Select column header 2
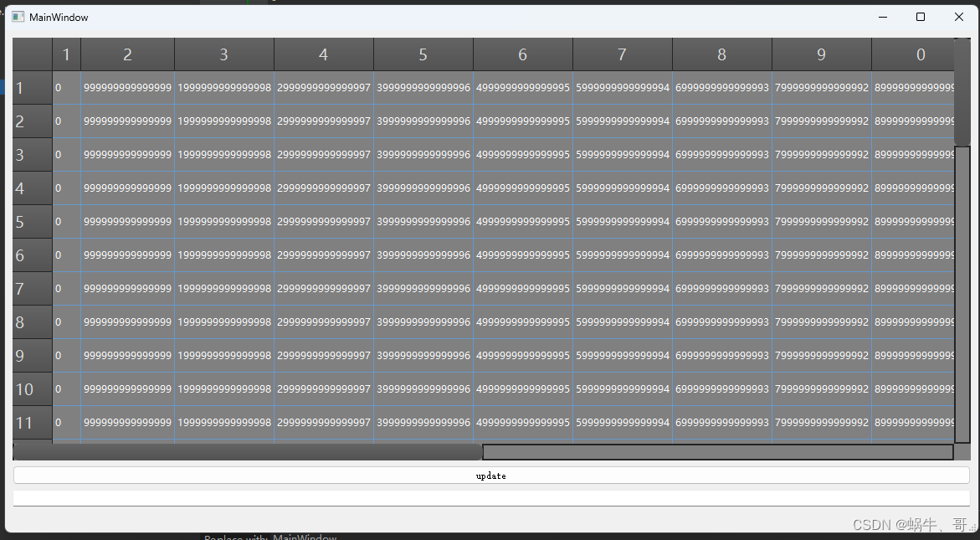This screenshot has width=980, height=540. click(x=127, y=54)
